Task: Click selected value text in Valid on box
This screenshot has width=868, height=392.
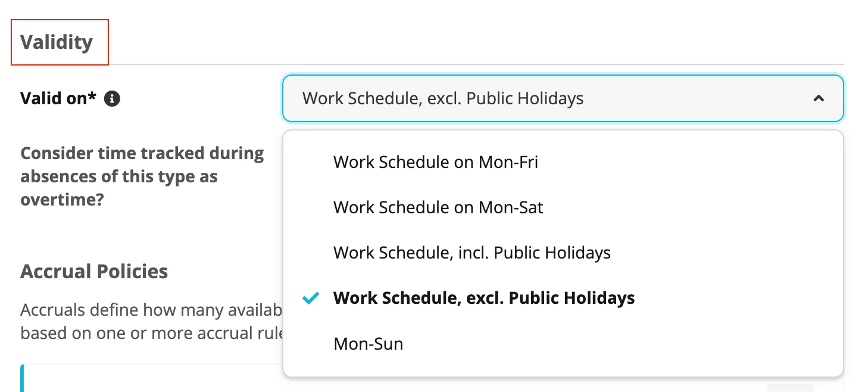Action: (x=443, y=98)
